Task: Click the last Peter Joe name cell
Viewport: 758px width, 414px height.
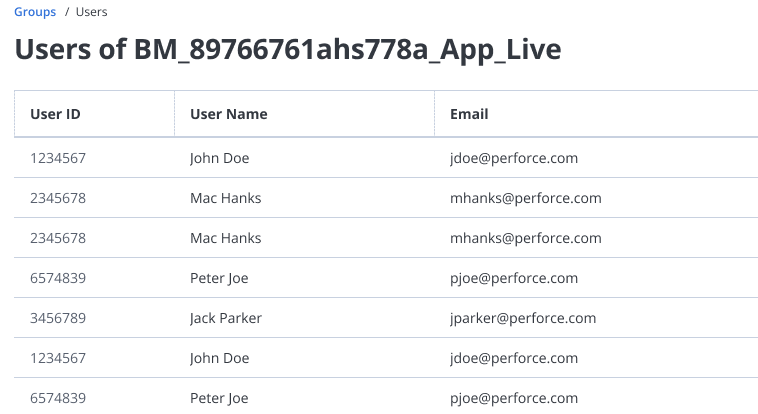Action: (219, 398)
